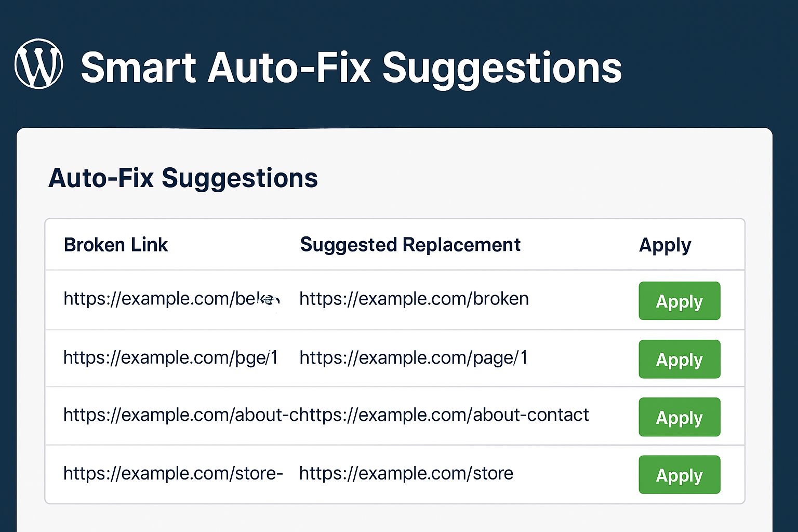Click the broken link ending in store-
Viewport: 798px width, 532px height.
(x=172, y=473)
